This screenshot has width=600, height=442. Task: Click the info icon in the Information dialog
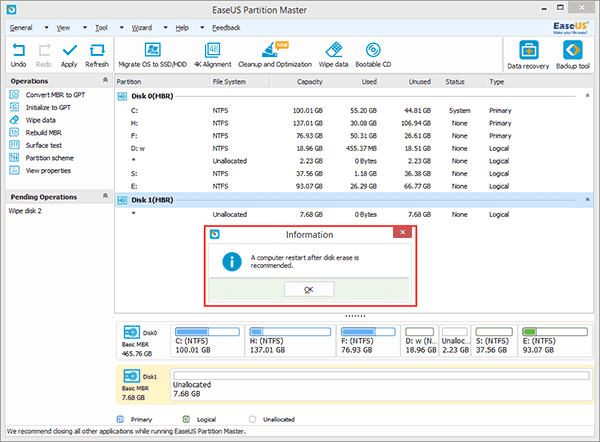[232, 262]
